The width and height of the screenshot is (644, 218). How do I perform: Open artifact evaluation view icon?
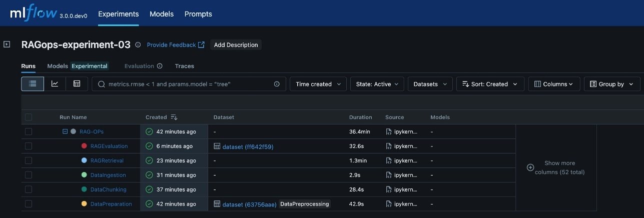[x=77, y=84]
